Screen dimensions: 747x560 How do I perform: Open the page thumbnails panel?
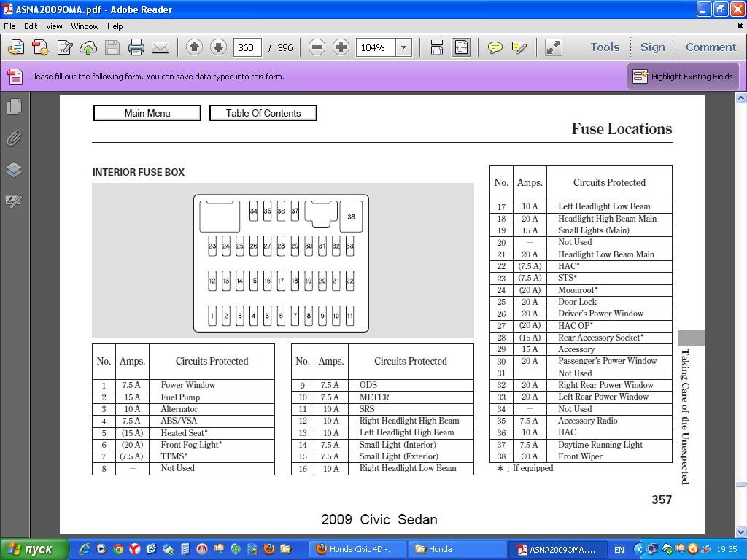(15, 106)
